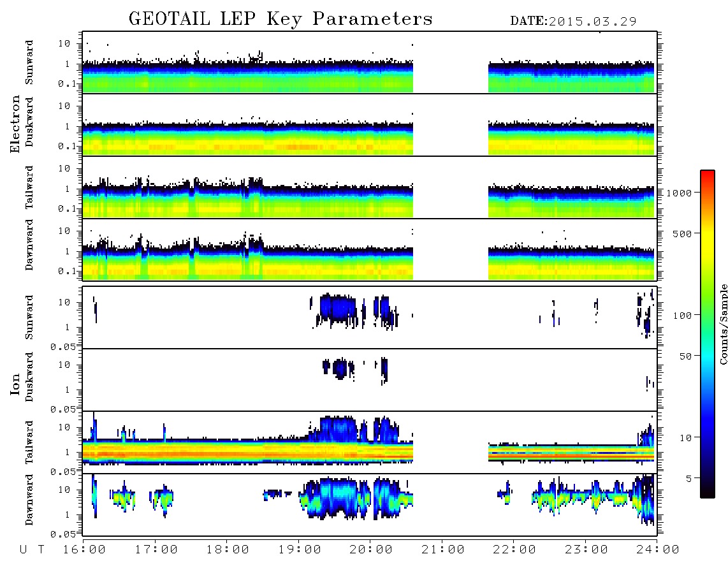Screen dimensions: 728x561
Task: Click the Ion Tailward spectrogram panel
Action: (370, 442)
